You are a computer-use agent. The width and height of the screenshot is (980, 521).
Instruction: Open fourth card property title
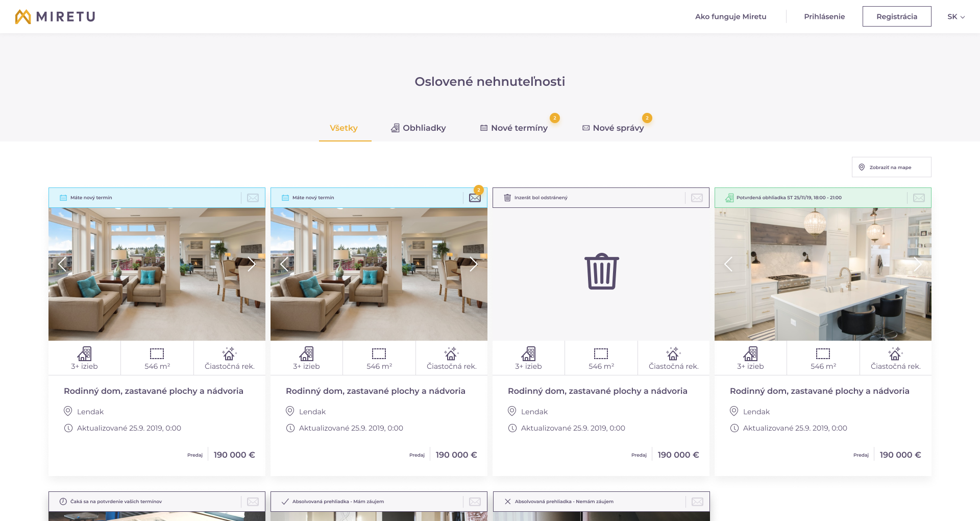point(820,391)
